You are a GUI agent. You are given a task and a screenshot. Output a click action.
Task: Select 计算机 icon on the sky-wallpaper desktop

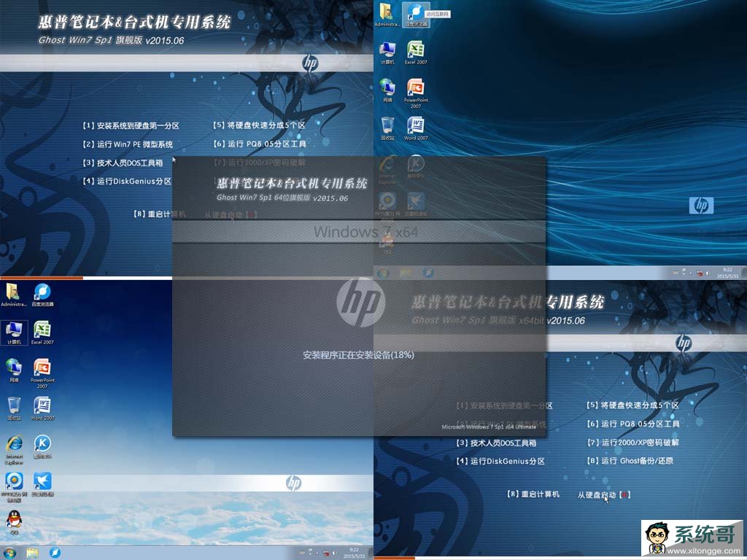pyautogui.click(x=14, y=332)
